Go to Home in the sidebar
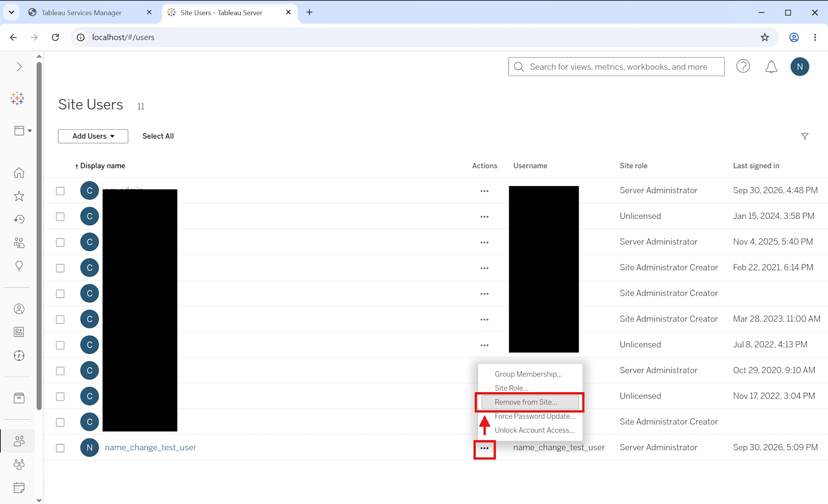 click(19, 173)
